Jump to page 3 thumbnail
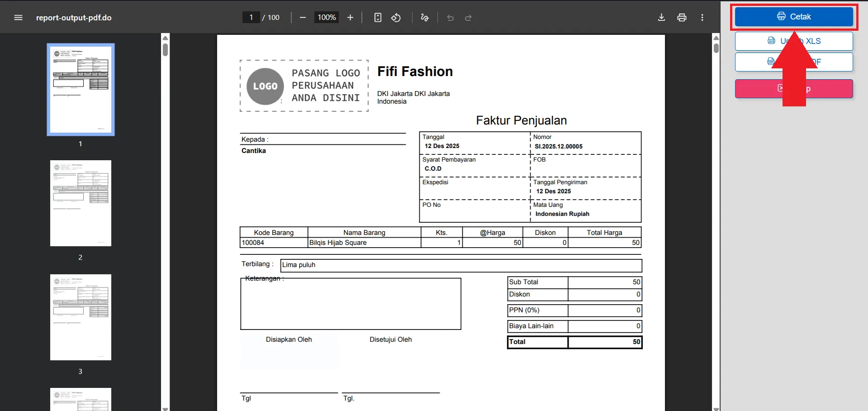 [x=81, y=317]
